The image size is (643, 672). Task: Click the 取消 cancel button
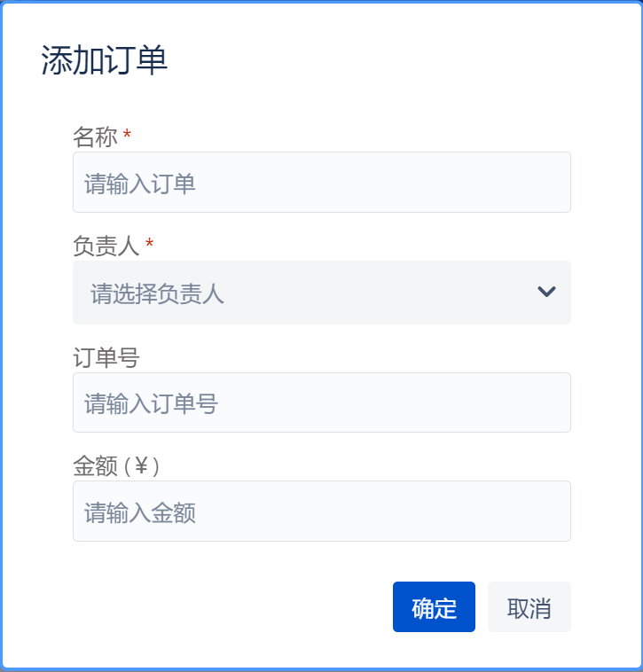(529, 607)
